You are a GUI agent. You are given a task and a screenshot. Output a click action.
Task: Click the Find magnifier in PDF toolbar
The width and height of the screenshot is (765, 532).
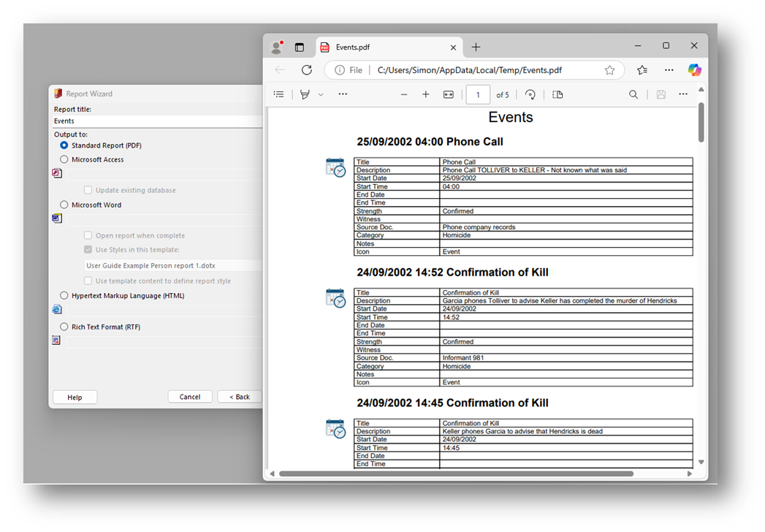pos(633,94)
